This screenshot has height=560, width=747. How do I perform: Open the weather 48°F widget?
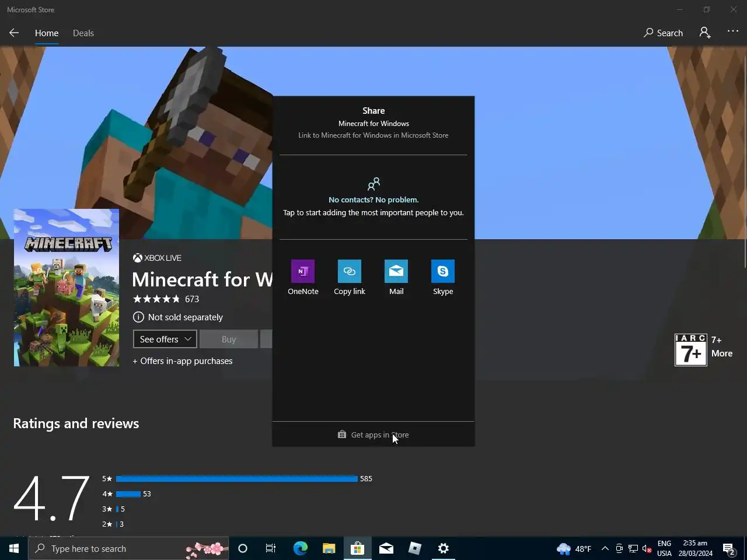574,548
